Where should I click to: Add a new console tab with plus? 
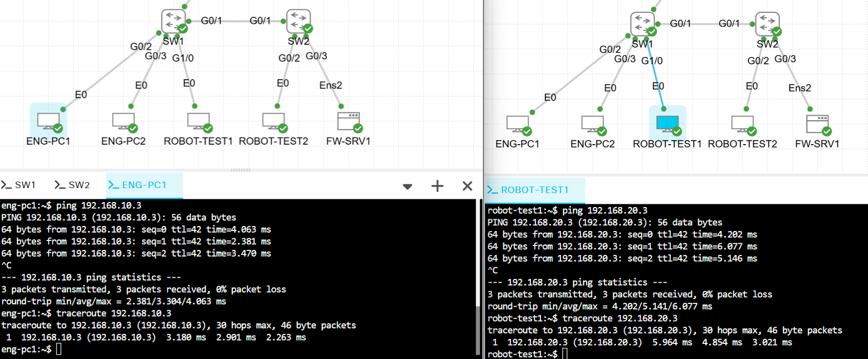pyautogui.click(x=438, y=186)
